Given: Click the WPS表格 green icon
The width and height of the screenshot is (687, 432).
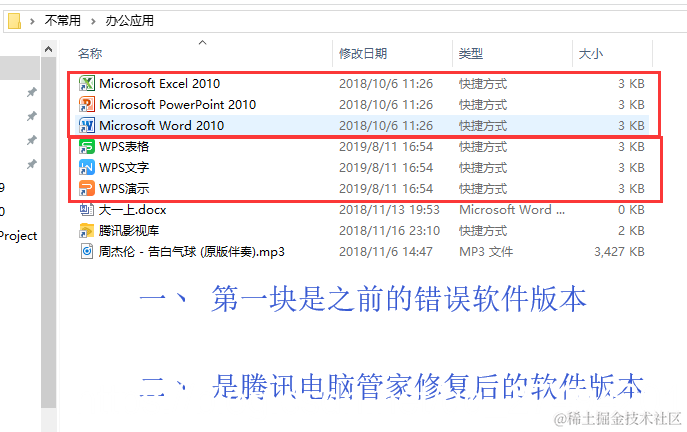Looking at the screenshot, I should 87,146.
